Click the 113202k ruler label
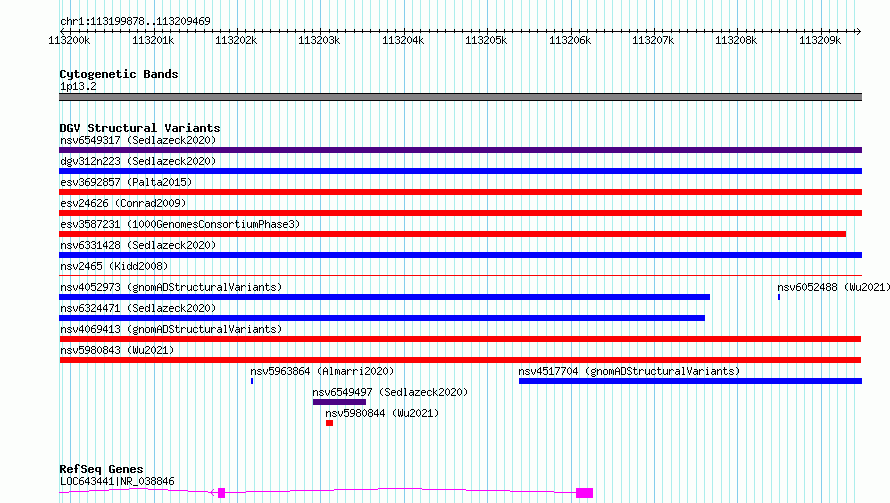The width and height of the screenshot is (890, 503). pyautogui.click(x=236, y=40)
